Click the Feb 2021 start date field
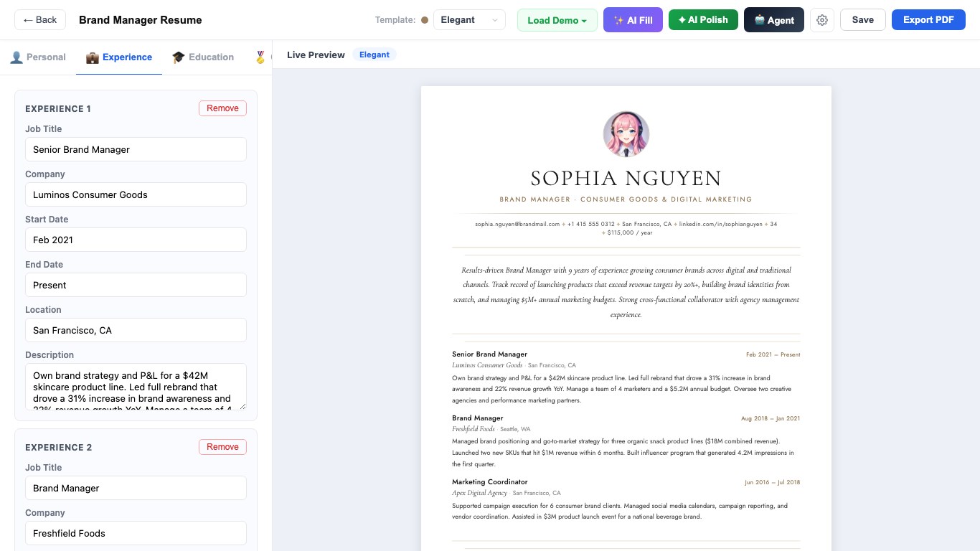Image resolution: width=980 pixels, height=551 pixels. point(136,240)
